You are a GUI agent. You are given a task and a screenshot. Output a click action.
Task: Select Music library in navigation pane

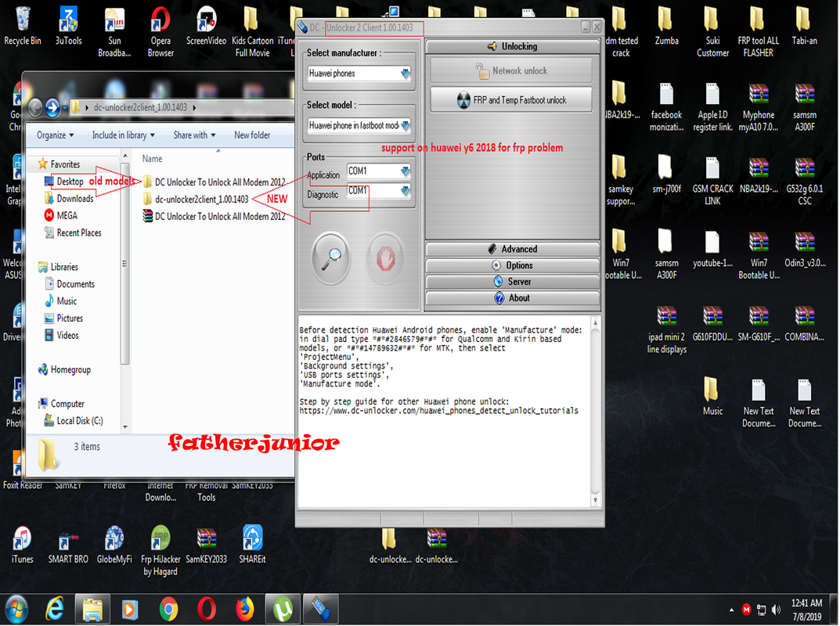tap(60, 301)
